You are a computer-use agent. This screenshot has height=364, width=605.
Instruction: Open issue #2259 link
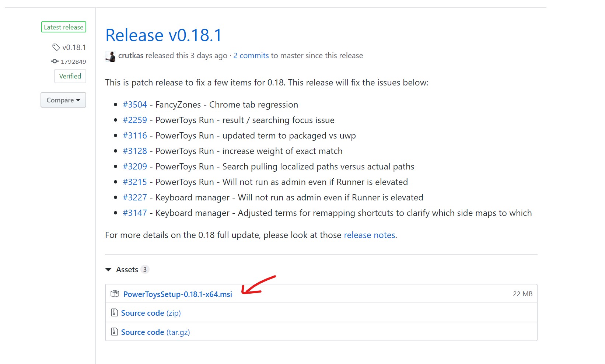pyautogui.click(x=135, y=120)
